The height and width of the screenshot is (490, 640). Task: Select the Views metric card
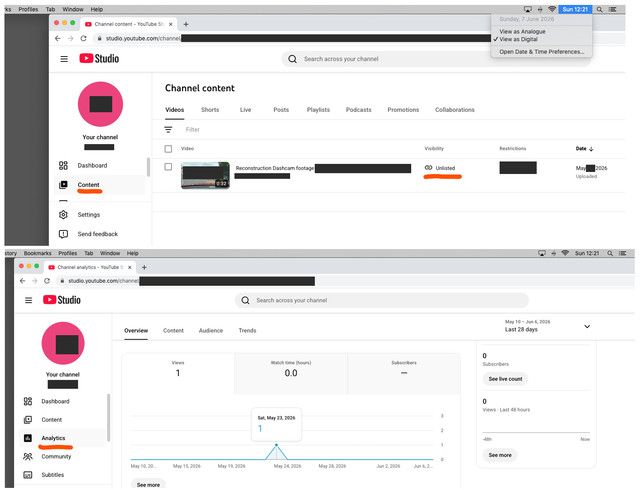pos(178,373)
